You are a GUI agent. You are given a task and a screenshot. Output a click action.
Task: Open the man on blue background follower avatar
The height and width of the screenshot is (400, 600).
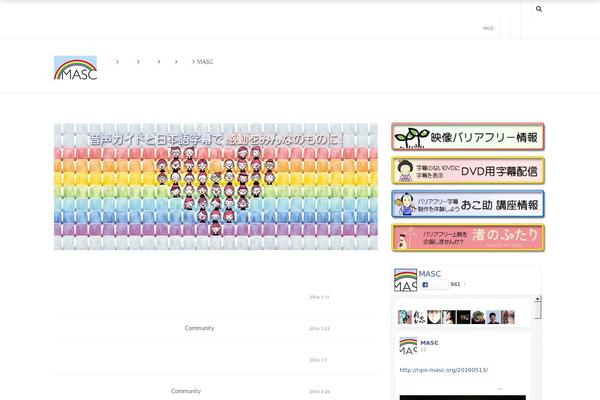[x=493, y=317]
